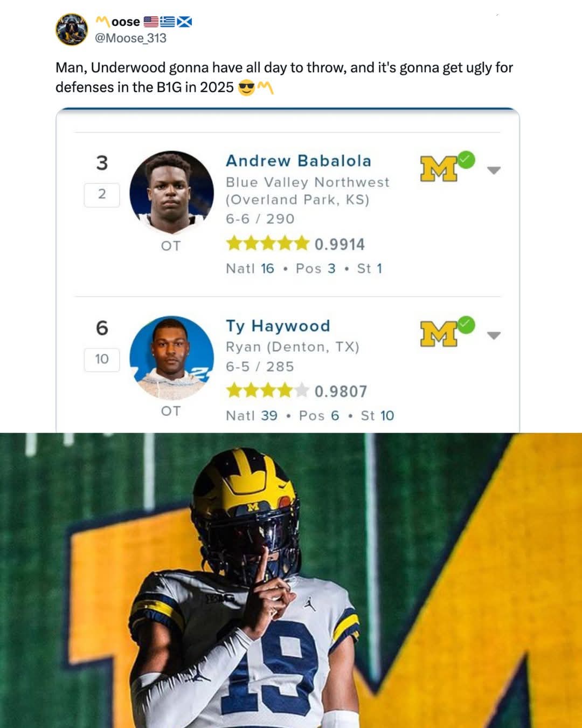
Task: Click Moose's profile avatar picture
Action: [72, 30]
